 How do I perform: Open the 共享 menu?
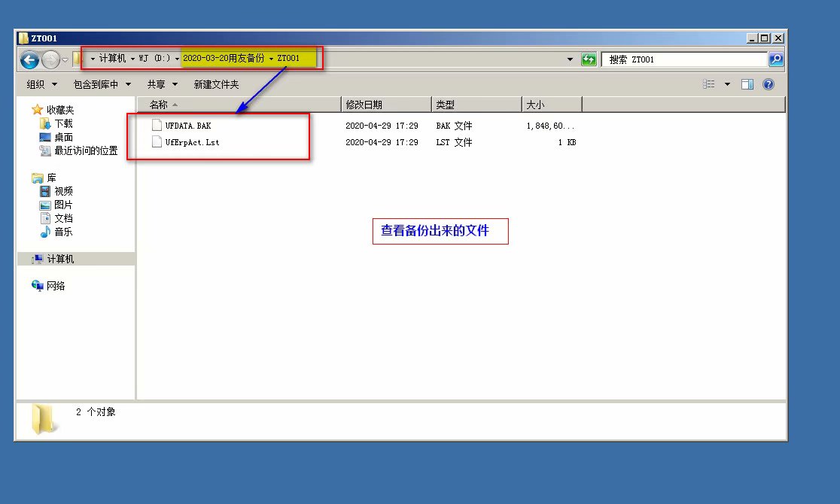coord(162,85)
